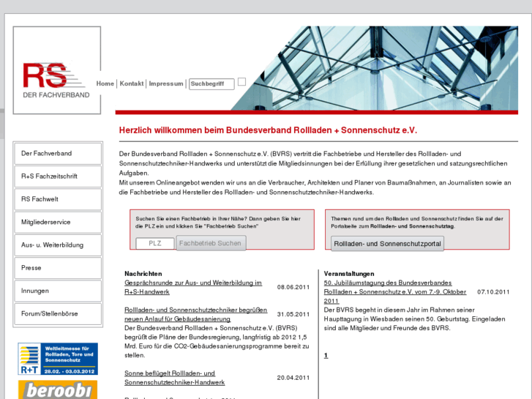Open Aus- u. Weiterbildung menu item

(58, 245)
